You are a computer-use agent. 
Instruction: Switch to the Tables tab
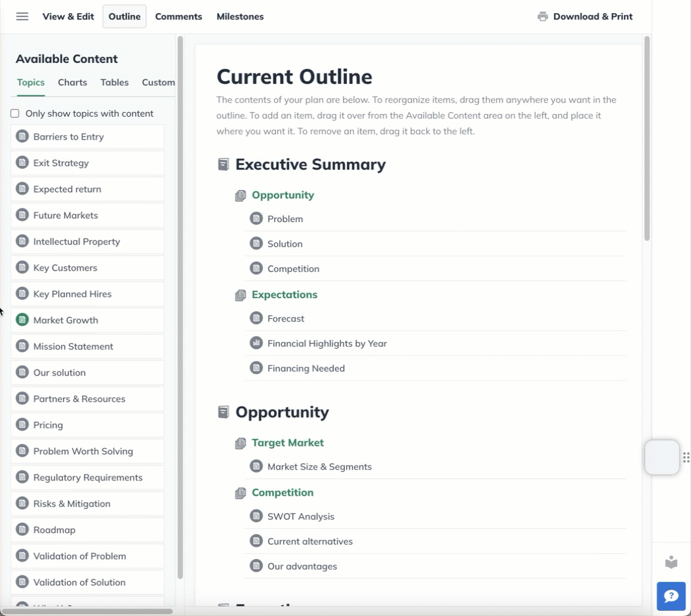coord(115,83)
